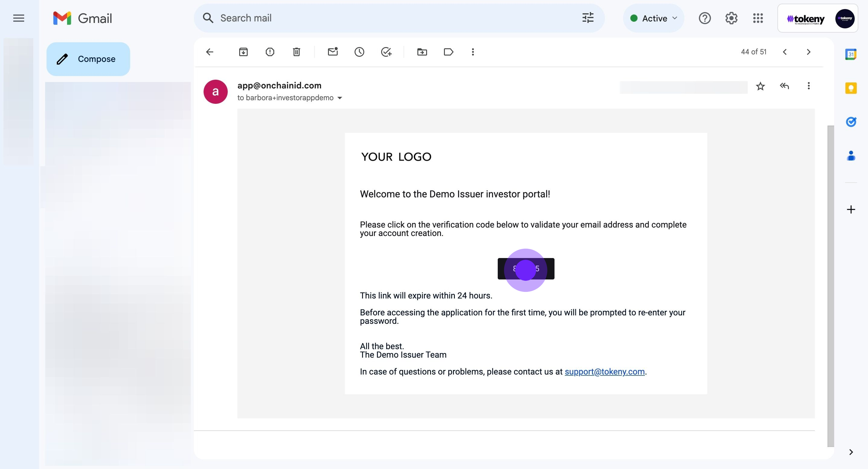The width and height of the screenshot is (868, 469).
Task: Open toolbar More options menu
Action: coord(473,52)
